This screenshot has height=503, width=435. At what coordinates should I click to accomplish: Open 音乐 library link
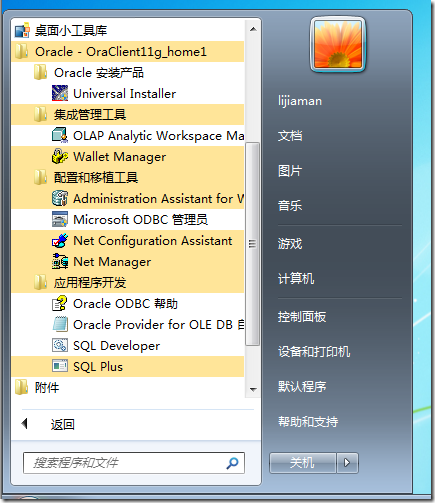coord(290,206)
